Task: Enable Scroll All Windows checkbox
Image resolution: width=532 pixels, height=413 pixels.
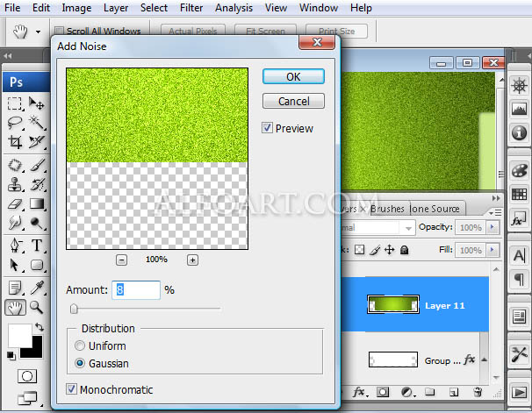Action: tap(59, 31)
